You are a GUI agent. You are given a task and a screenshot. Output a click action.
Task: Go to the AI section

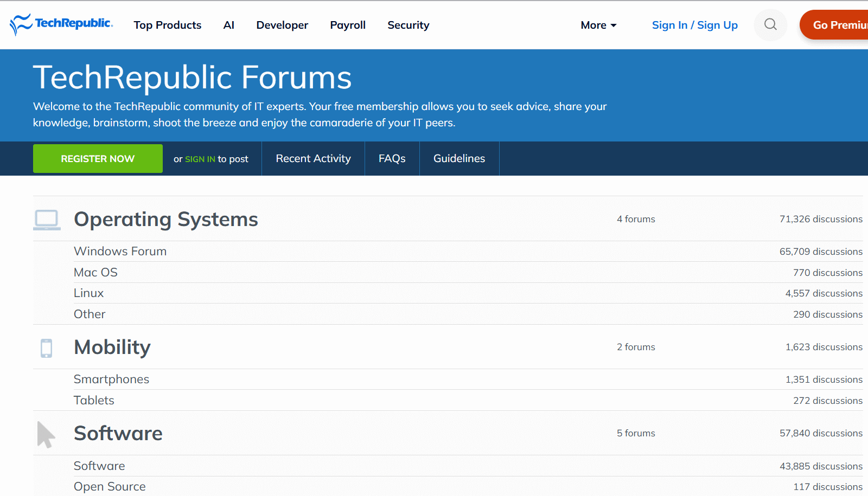coord(229,25)
